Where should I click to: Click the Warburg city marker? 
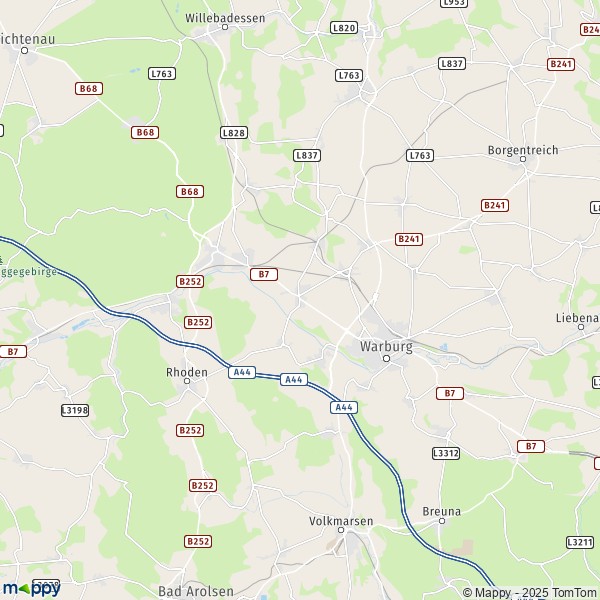[x=386, y=359]
